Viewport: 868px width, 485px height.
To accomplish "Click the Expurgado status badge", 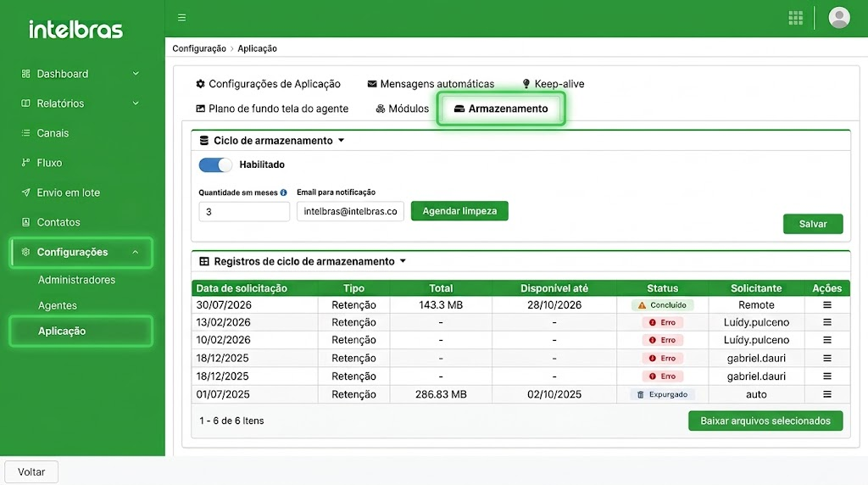I will pyautogui.click(x=662, y=394).
